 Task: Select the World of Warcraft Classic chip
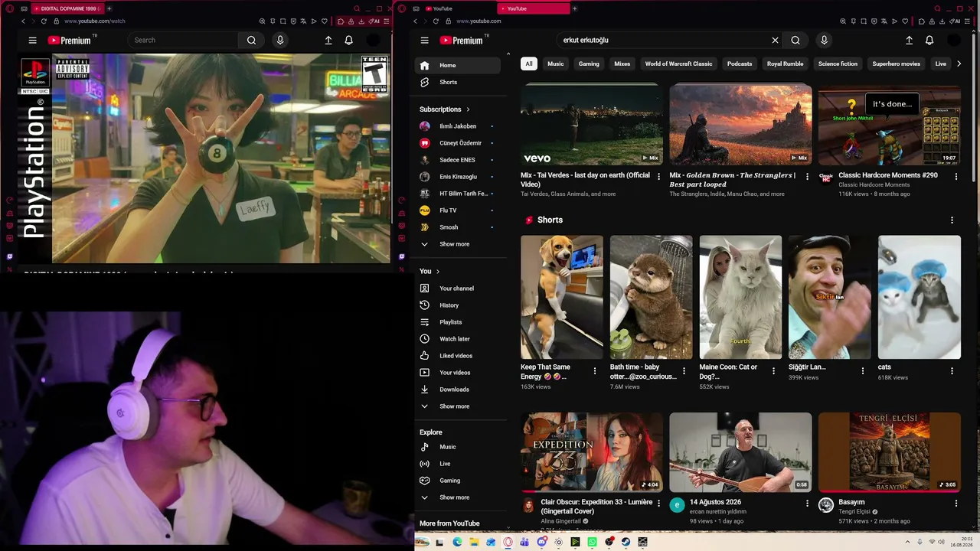pos(678,64)
